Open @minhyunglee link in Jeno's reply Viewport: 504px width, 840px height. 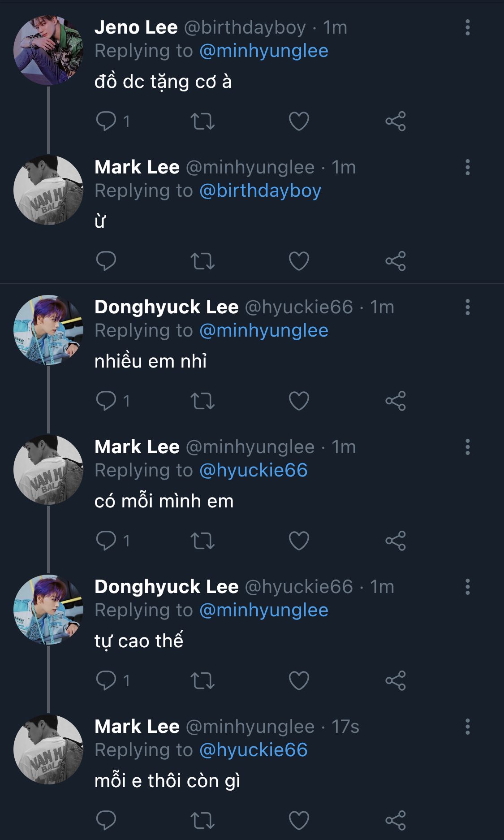pyautogui.click(x=263, y=51)
